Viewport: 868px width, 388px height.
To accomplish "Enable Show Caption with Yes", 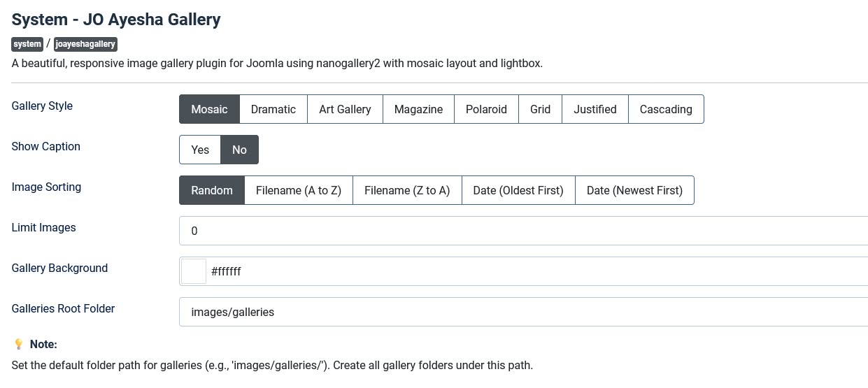I will coord(200,150).
